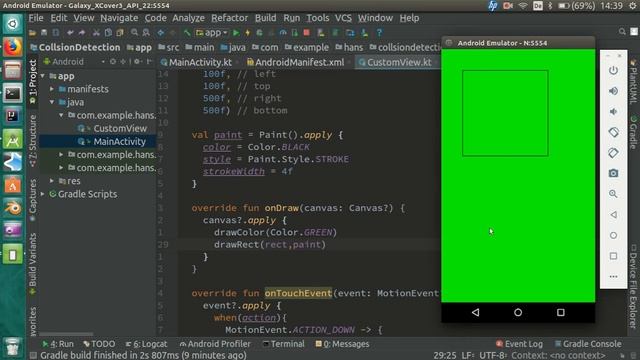The height and width of the screenshot is (360, 640).
Task: Click the Undo arrow in toolbar
Action: 70,33
